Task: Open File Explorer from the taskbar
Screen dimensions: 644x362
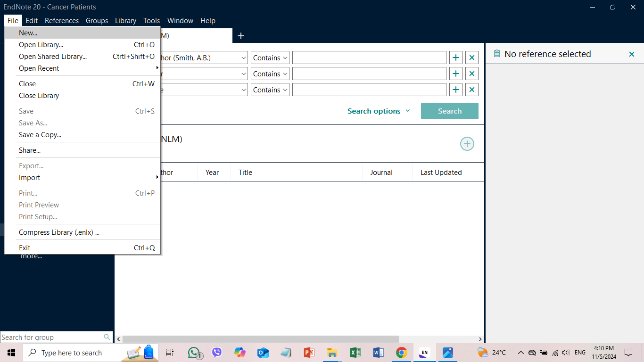Action: tap(332, 353)
